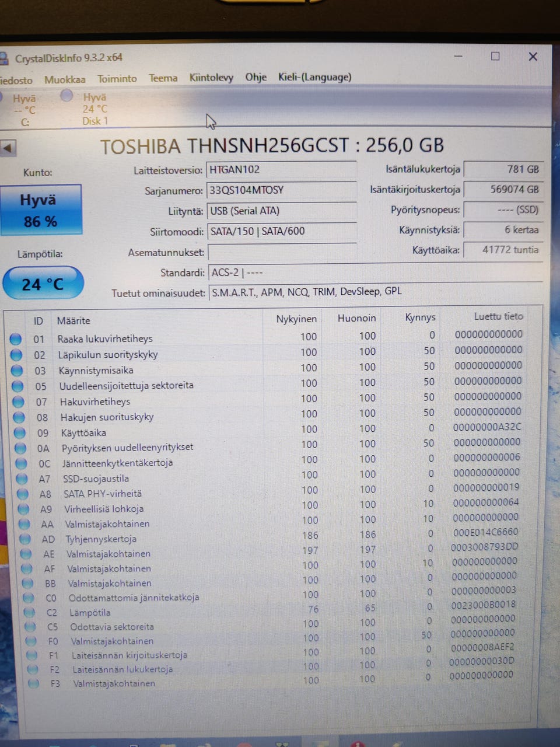Viewport: 560px width, 747px height.
Task: Click status circle for Käynnistymisaika row
Action: (x=17, y=370)
